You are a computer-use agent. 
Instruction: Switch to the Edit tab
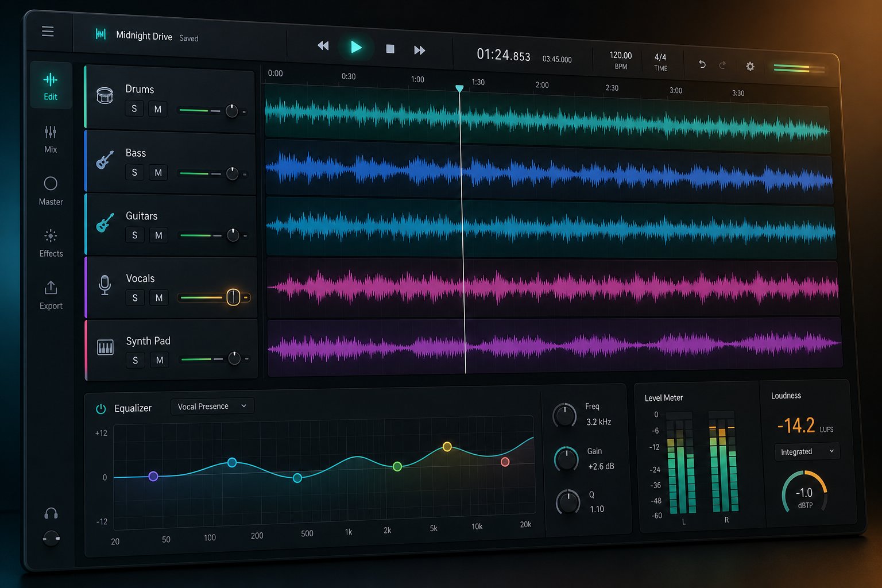(51, 86)
